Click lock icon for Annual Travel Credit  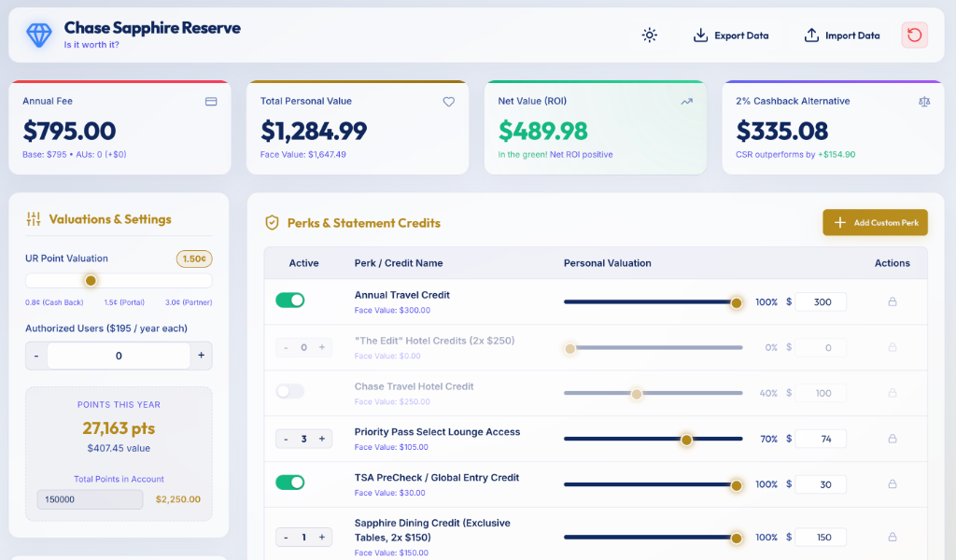892,301
